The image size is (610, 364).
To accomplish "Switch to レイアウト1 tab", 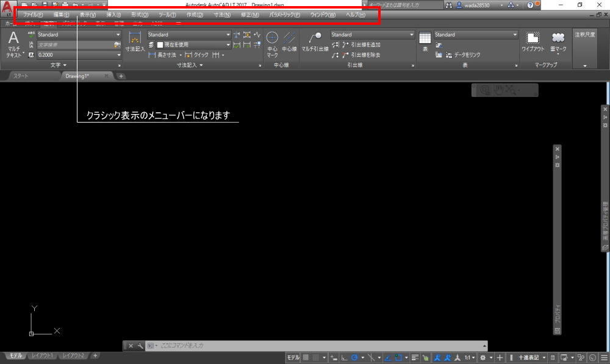I will [x=43, y=356].
